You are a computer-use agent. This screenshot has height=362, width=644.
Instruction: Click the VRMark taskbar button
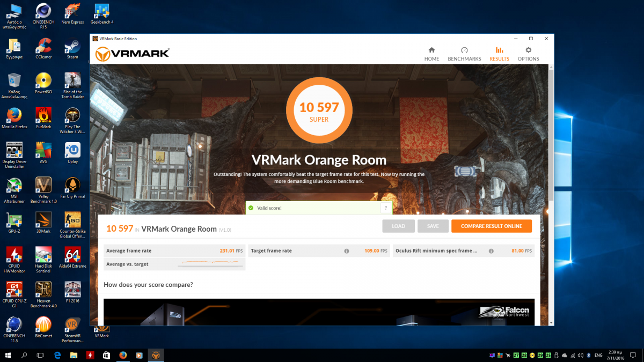click(155, 355)
